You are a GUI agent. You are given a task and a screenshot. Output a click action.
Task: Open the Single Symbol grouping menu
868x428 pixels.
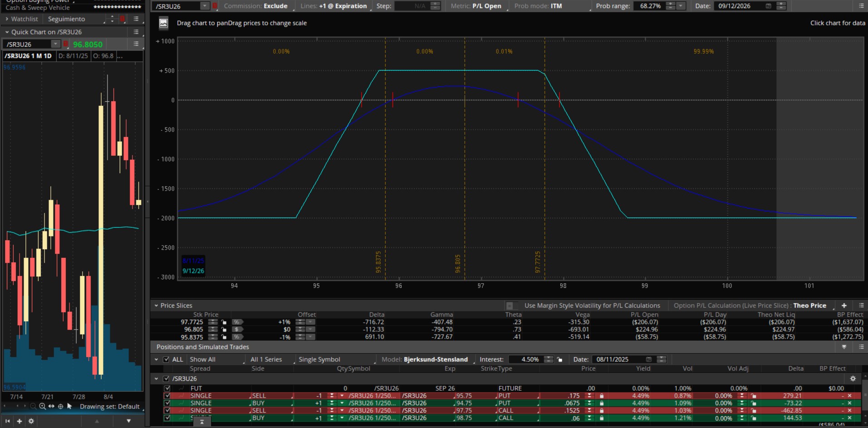[336, 359]
